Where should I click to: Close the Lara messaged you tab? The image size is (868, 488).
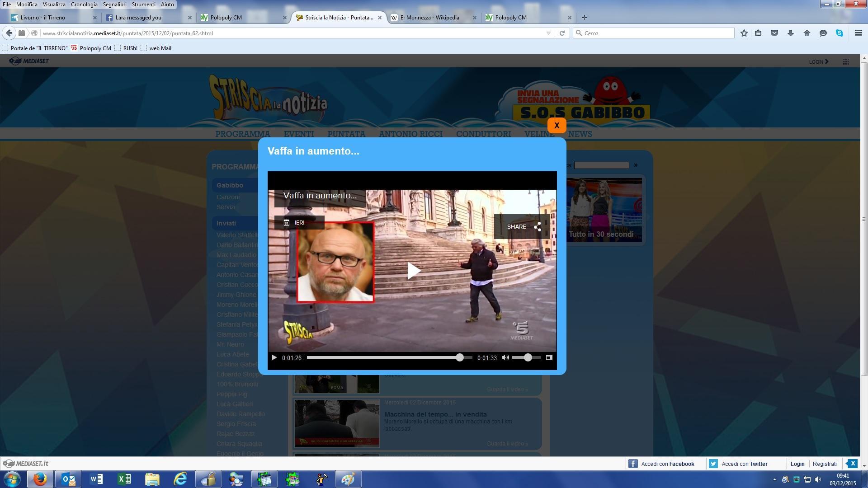pos(190,18)
